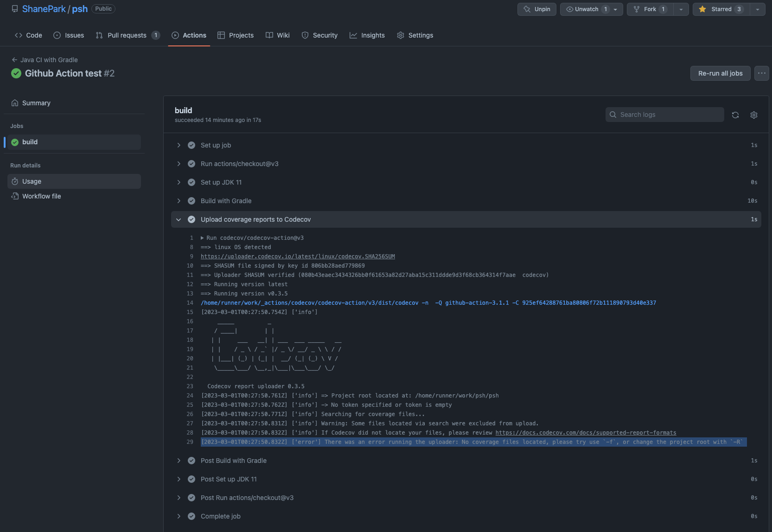The width and height of the screenshot is (772, 532).
Task: Expand the Set up job step
Action: click(x=466, y=145)
